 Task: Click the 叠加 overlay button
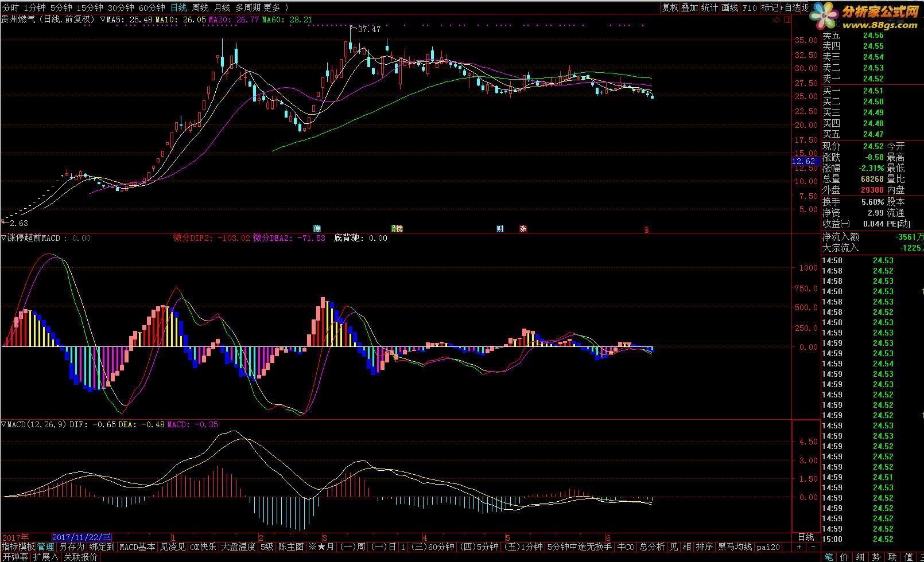[690, 7]
